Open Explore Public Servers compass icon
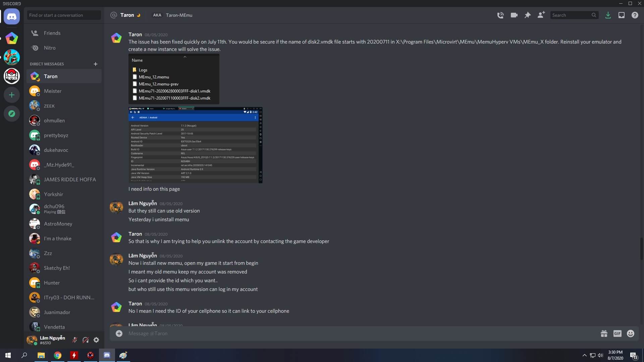The height and width of the screenshot is (362, 644). coord(12,114)
